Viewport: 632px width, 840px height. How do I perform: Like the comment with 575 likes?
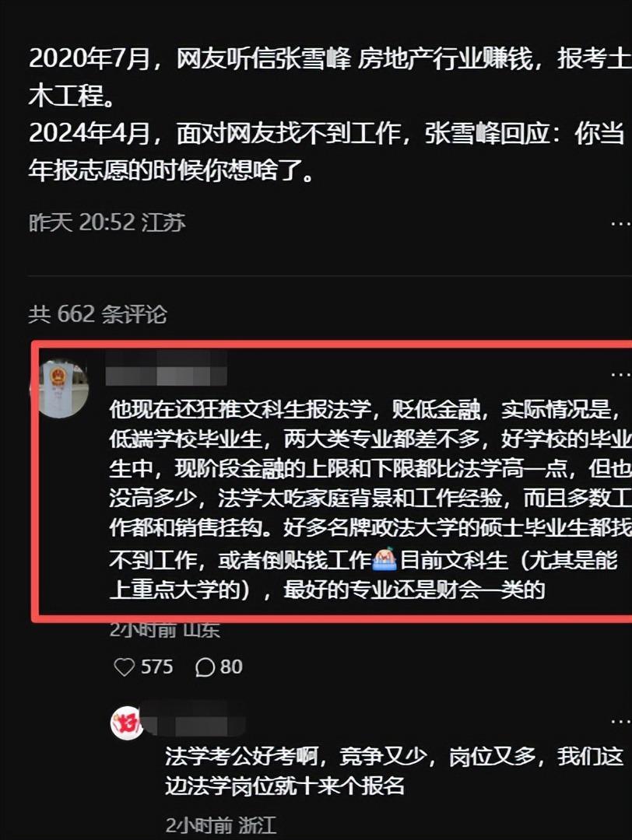(x=125, y=667)
